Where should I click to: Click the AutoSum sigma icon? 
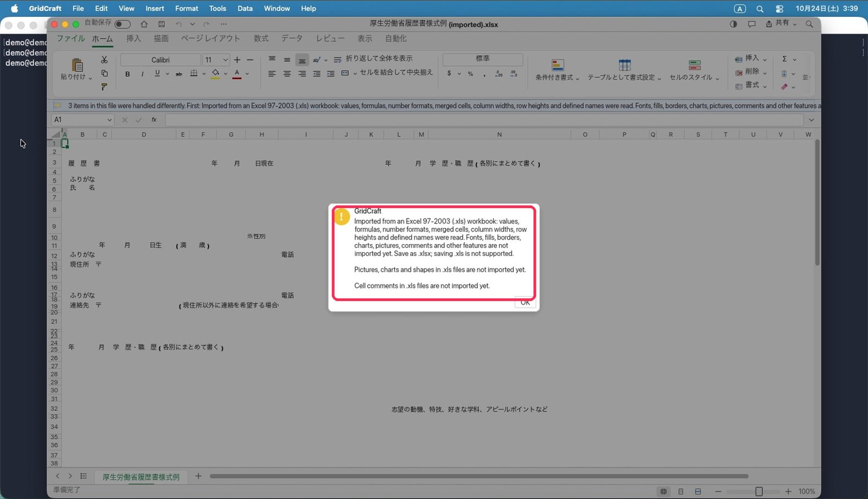784,59
